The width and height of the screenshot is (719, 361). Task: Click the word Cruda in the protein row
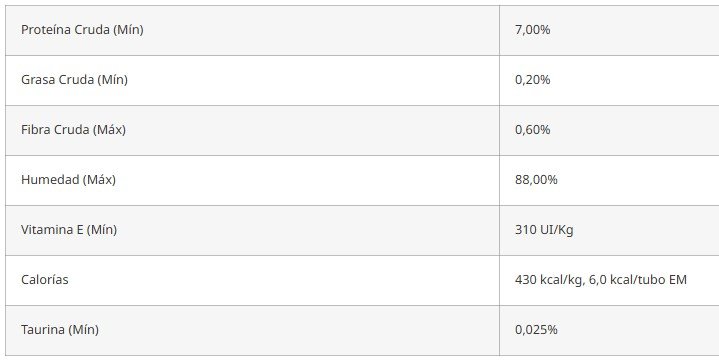[x=92, y=30]
